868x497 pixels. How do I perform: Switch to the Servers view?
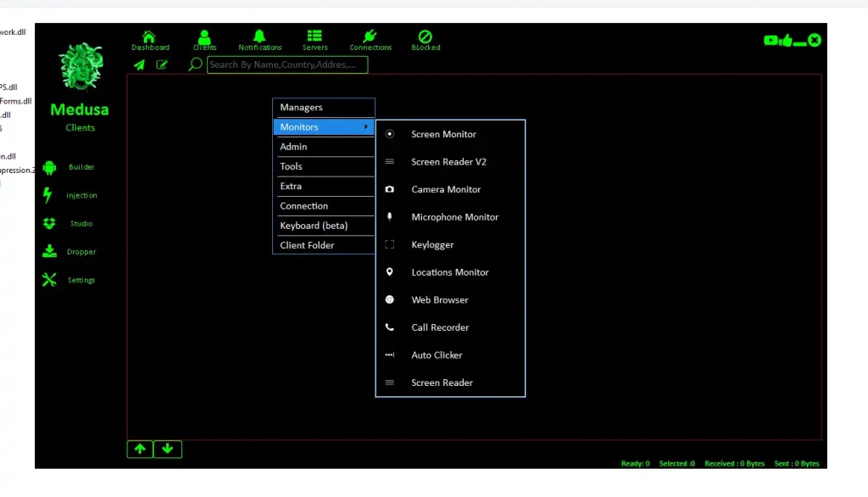314,38
